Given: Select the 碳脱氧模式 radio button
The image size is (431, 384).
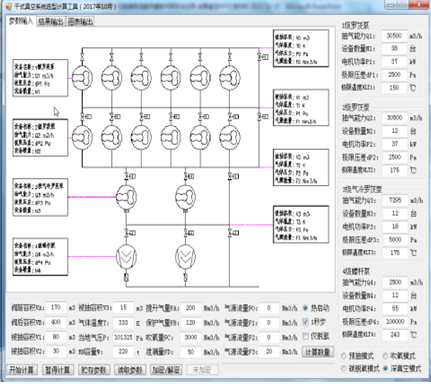Looking at the screenshot, I should 360,369.
